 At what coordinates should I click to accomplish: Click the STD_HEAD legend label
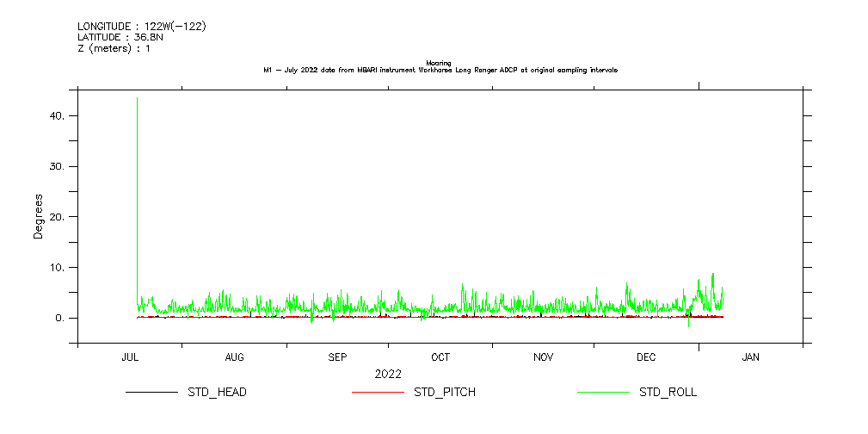tap(217, 393)
